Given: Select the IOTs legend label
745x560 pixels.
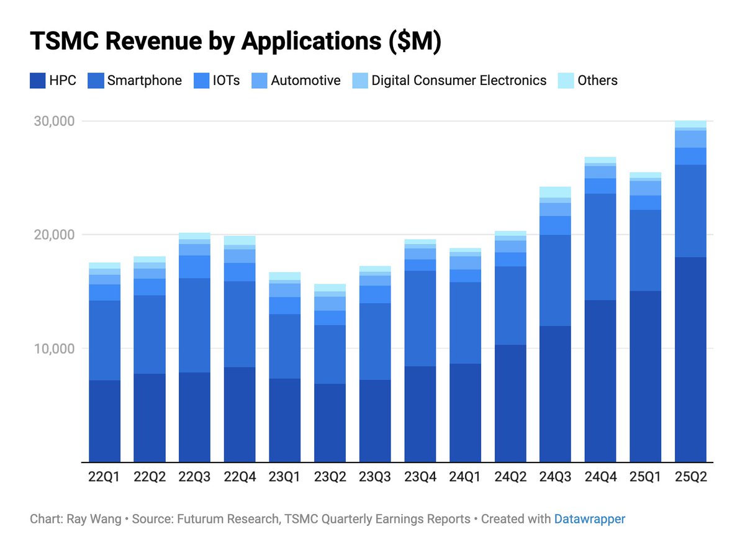Looking at the screenshot, I should click(x=227, y=80).
